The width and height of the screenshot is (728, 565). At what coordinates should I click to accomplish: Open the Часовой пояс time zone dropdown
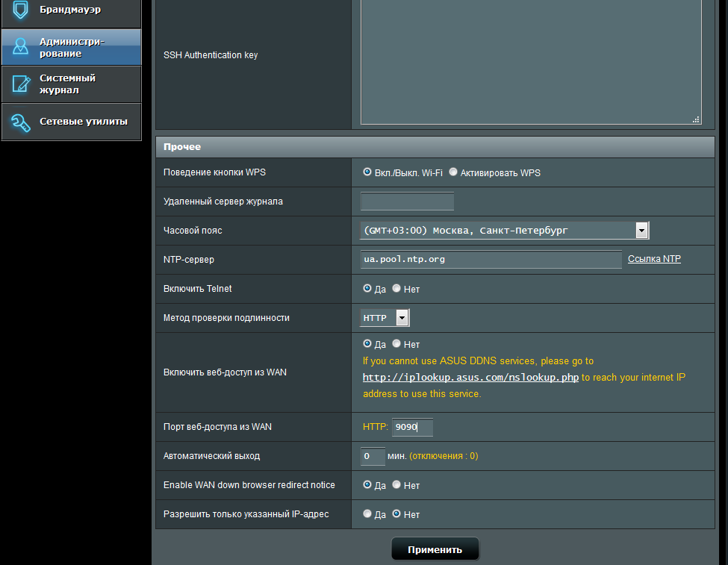coord(504,231)
